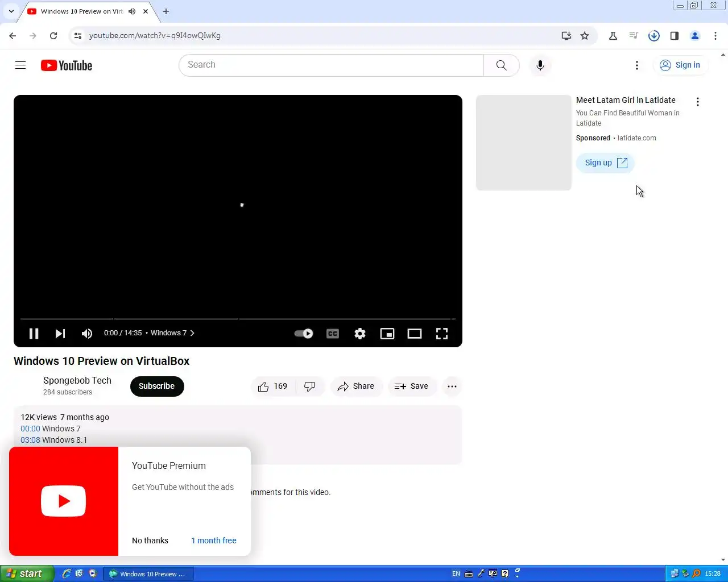Go back in browser history

click(x=13, y=36)
